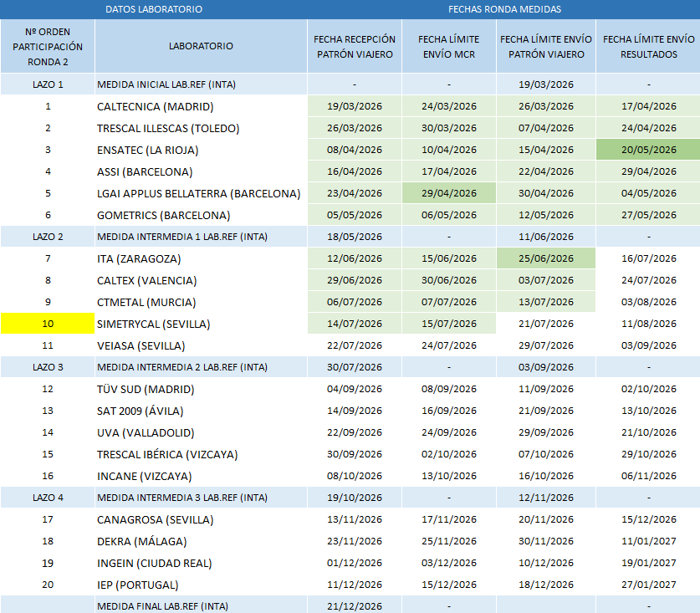
Task: Click the MEDIDA FINAL LAB.REF (INTA) cell
Action: click(x=201, y=605)
